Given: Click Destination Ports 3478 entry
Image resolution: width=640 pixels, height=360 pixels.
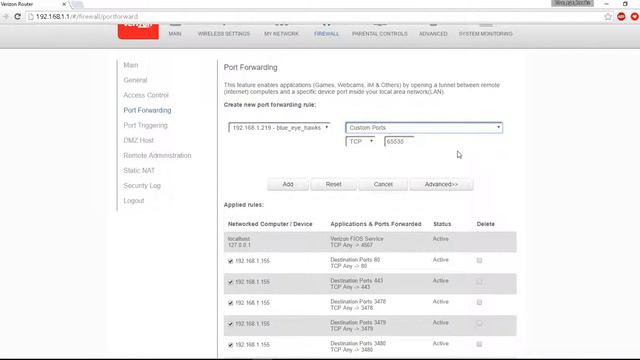Looking at the screenshot, I should [x=358, y=304].
